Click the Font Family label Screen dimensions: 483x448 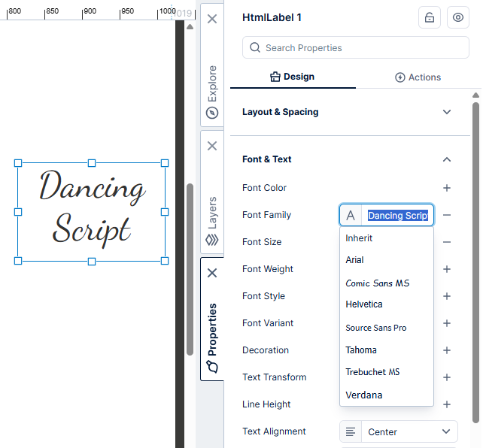point(267,215)
